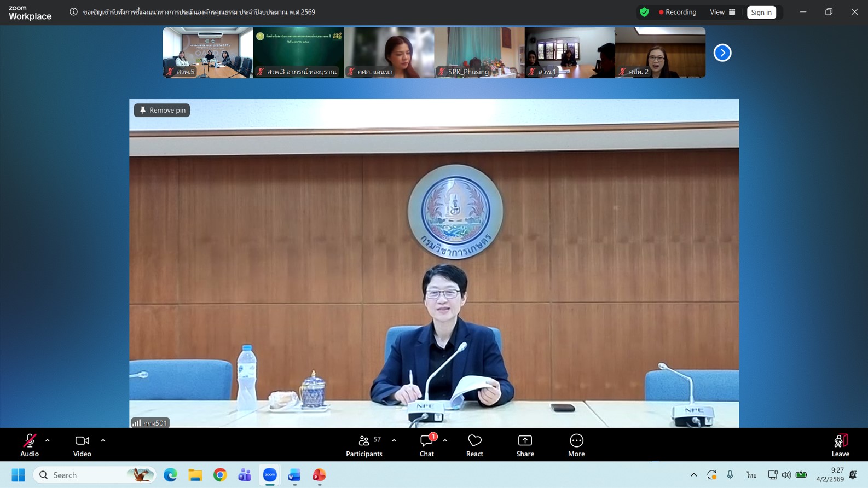Expand audio options arrow next to Audio
The image size is (868, 488).
[48, 440]
